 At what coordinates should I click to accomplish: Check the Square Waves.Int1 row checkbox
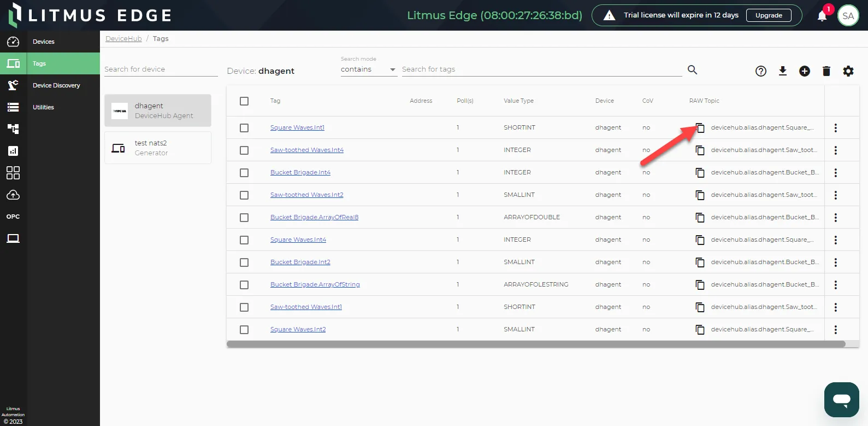coord(244,128)
